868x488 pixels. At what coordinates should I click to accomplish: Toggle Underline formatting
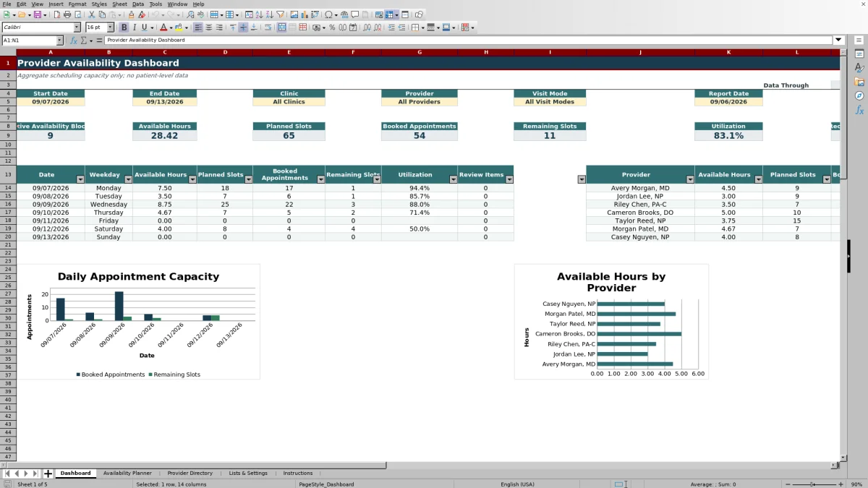click(x=144, y=27)
